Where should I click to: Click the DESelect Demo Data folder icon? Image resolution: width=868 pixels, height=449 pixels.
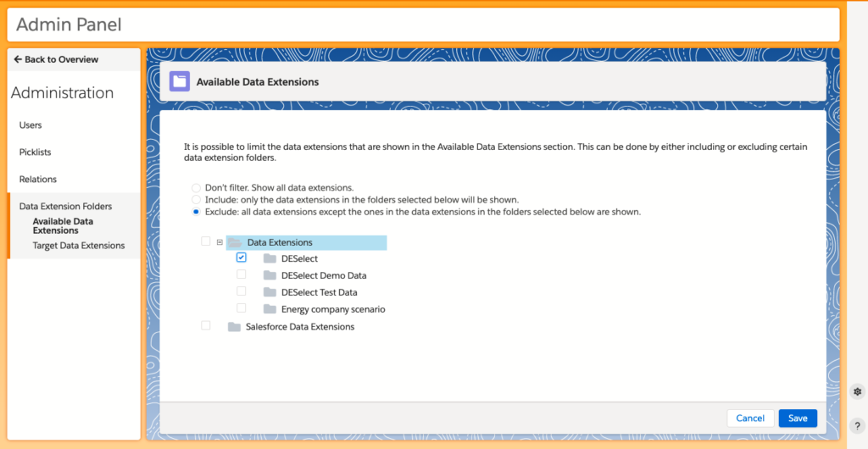(270, 275)
